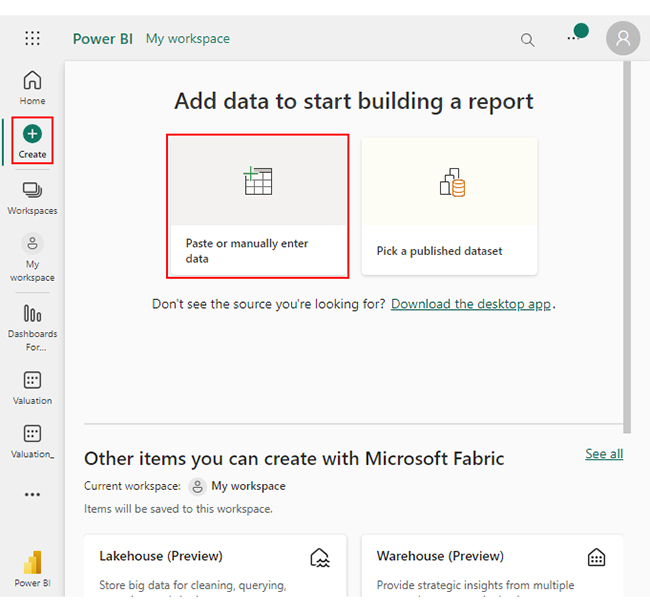
Task: Open My workspace from the sidebar
Action: [32, 258]
